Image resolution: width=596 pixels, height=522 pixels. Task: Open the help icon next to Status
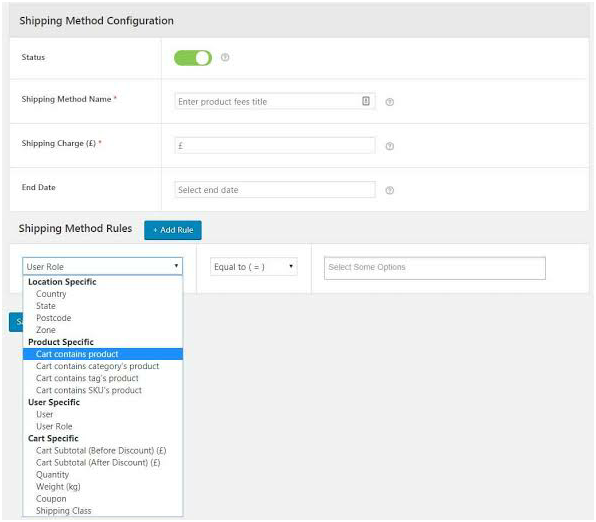tap(225, 57)
